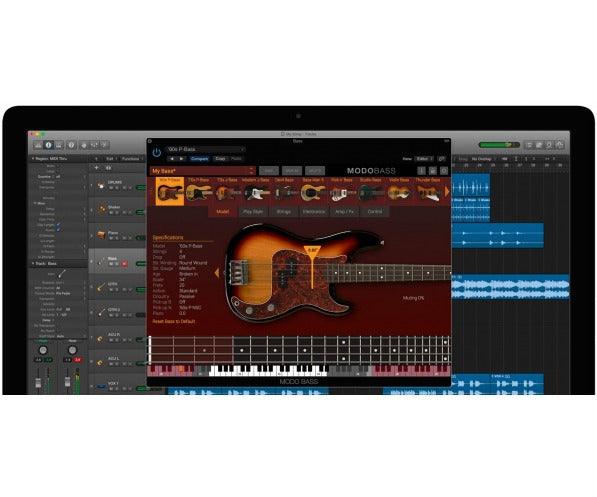Click the left channel strip pan knob
Image resolution: width=597 pixels, height=497 pixels.
tap(43, 350)
